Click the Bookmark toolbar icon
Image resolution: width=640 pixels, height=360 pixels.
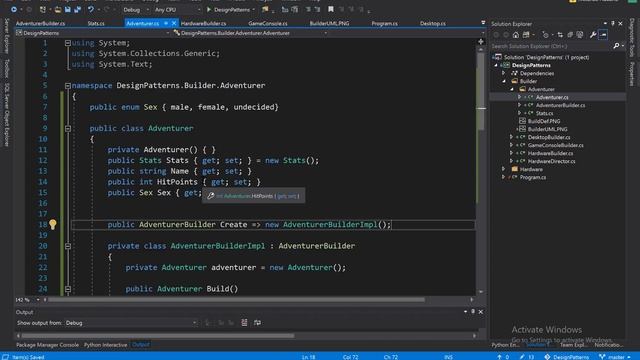[331, 9]
